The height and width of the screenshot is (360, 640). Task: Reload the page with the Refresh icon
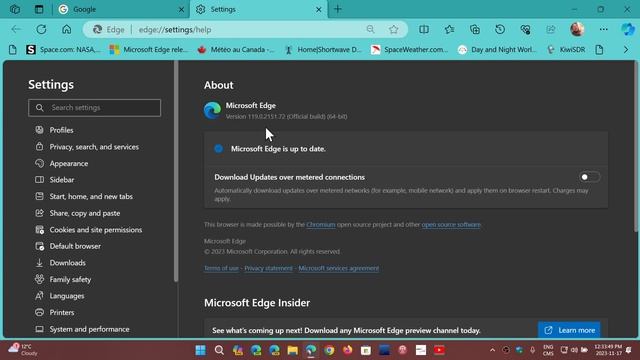(x=41, y=29)
